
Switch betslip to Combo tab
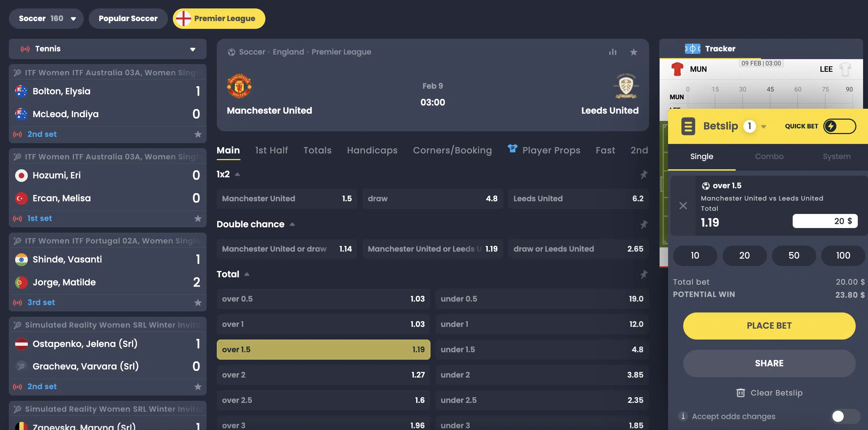[769, 157]
